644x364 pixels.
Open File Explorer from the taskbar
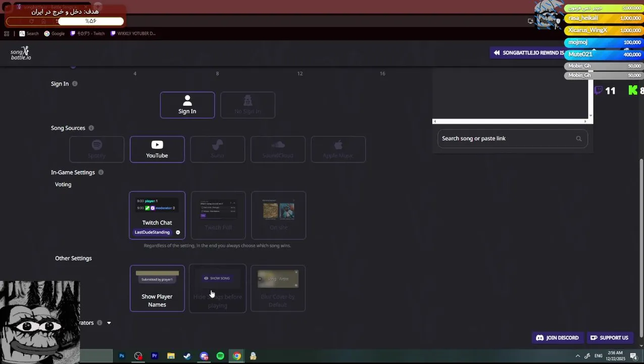pyautogui.click(x=171, y=356)
